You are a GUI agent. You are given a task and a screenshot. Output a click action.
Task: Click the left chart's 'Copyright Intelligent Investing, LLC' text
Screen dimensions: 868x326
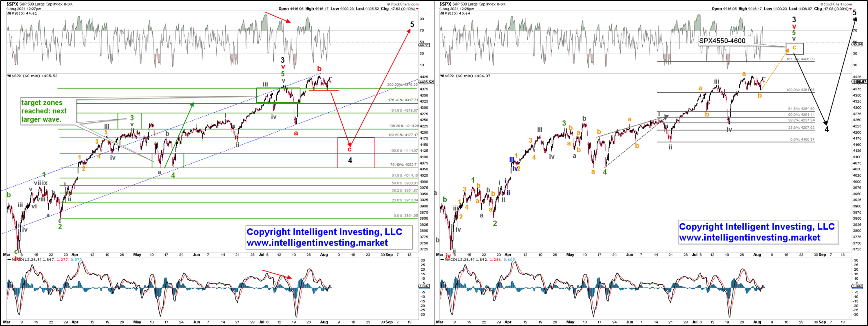324,232
